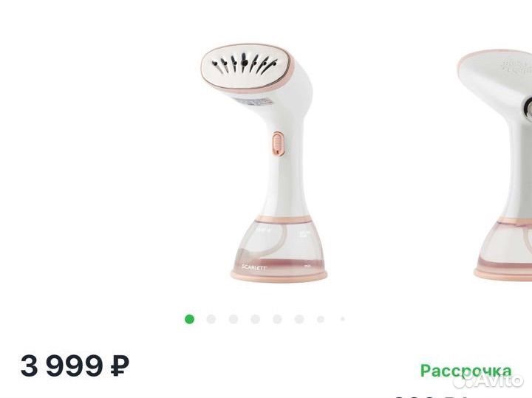Image resolution: width=532 pixels, height=398 pixels.
Task: Click the second steamer's round button
Action: click(x=528, y=107)
